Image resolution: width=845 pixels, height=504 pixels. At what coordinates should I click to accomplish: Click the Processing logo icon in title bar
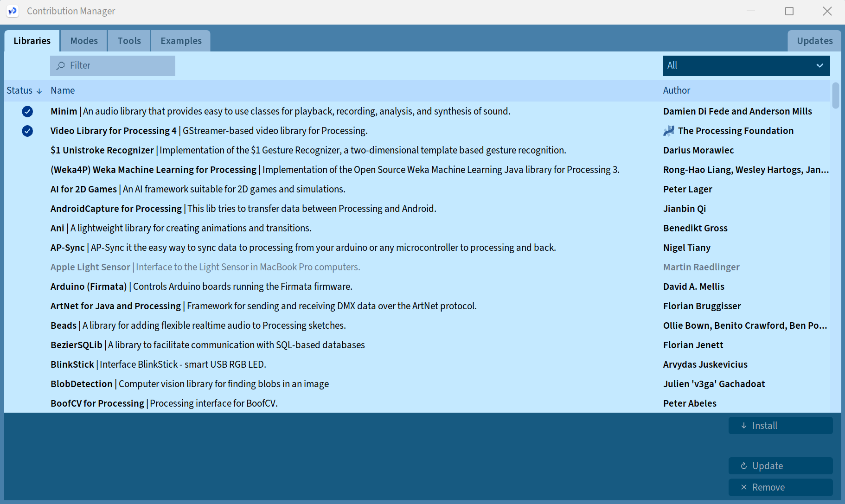(13, 11)
